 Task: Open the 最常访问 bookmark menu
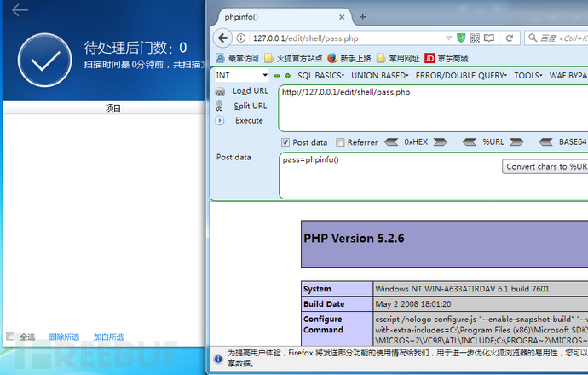pyautogui.click(x=237, y=58)
